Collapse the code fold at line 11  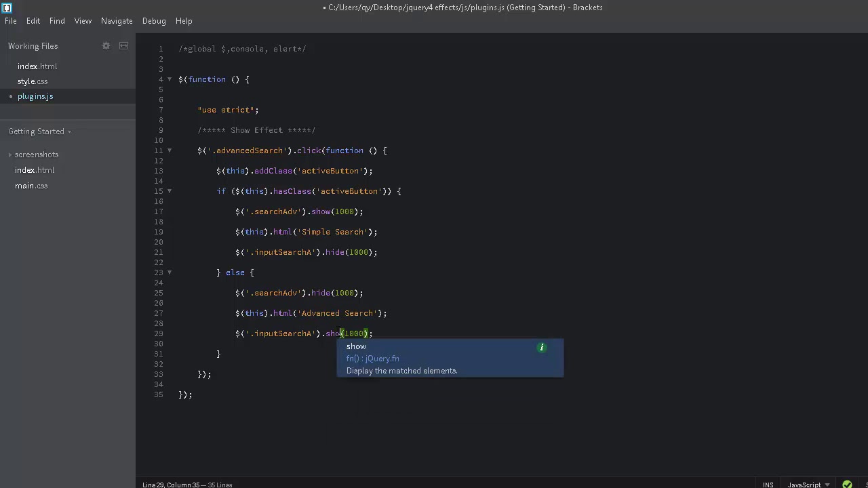[x=170, y=150]
